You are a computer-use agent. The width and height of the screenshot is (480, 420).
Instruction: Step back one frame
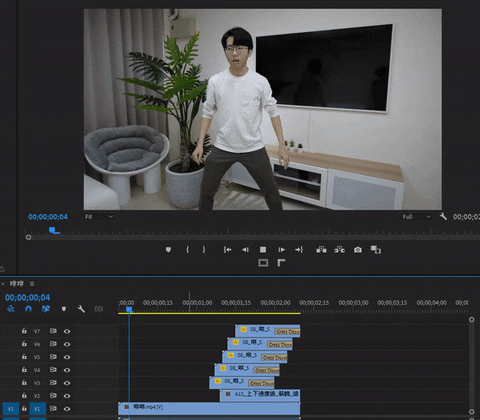pyautogui.click(x=245, y=249)
